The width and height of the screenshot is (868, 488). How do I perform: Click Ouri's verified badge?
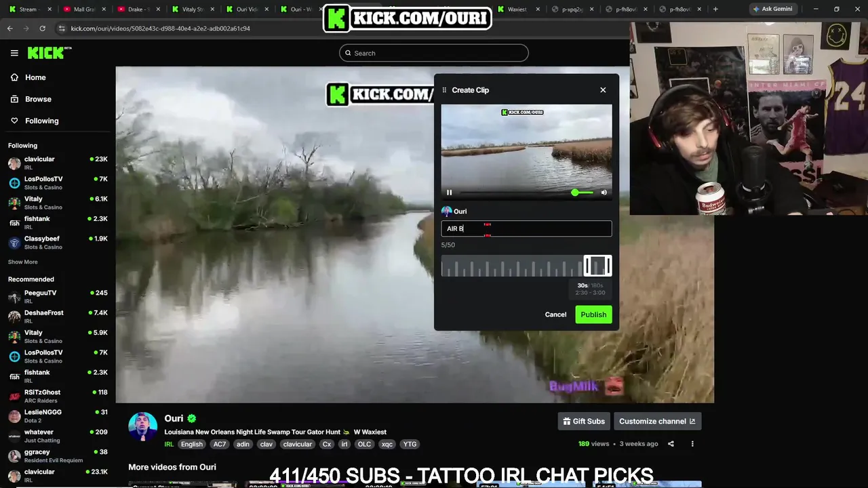point(192,419)
